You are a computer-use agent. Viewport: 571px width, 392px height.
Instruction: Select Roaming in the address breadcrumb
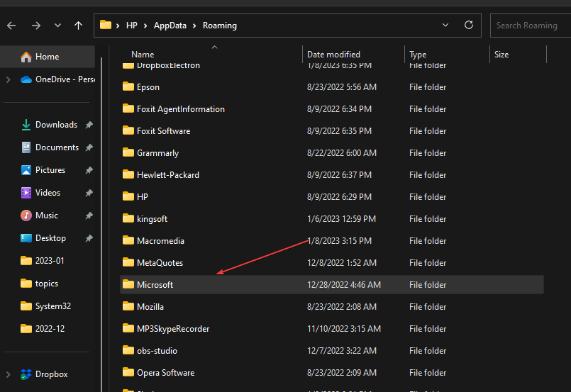click(220, 26)
